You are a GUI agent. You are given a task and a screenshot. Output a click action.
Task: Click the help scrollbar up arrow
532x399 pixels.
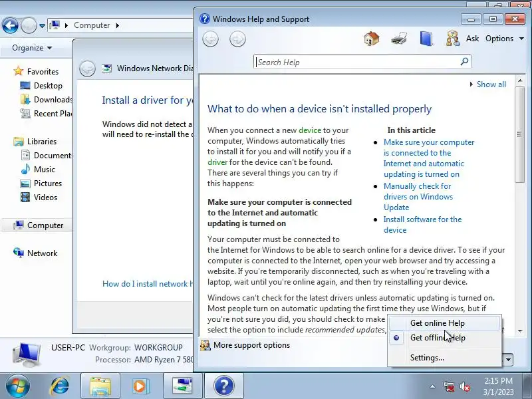[520, 80]
